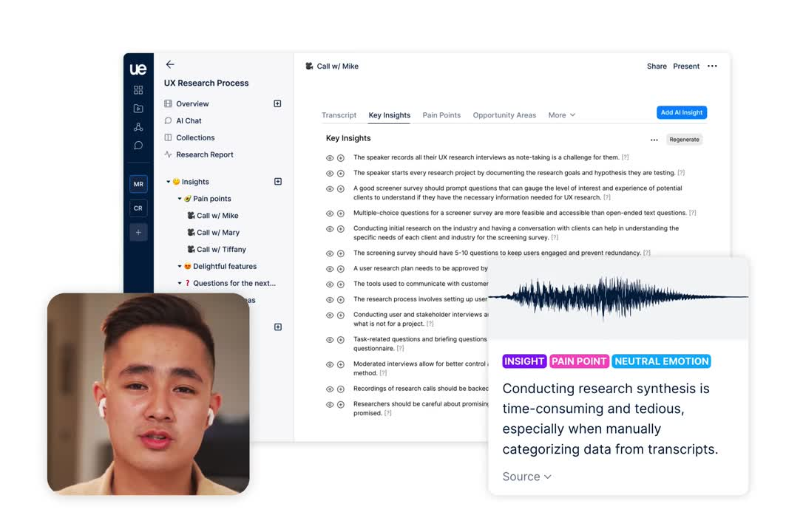
Task: Open the chat bubble icon in dark sidebar
Action: [x=138, y=146]
